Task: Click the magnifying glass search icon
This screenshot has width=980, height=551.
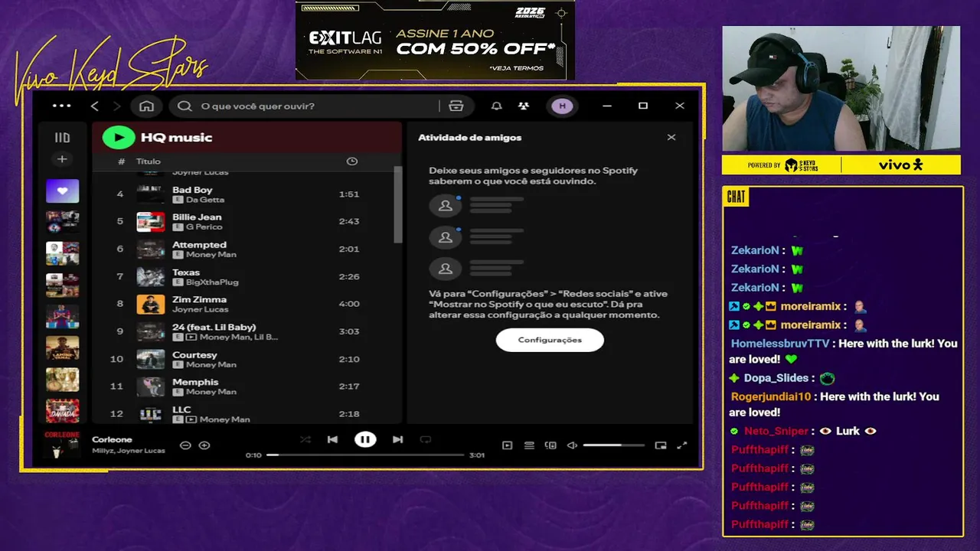Action: coord(185,106)
